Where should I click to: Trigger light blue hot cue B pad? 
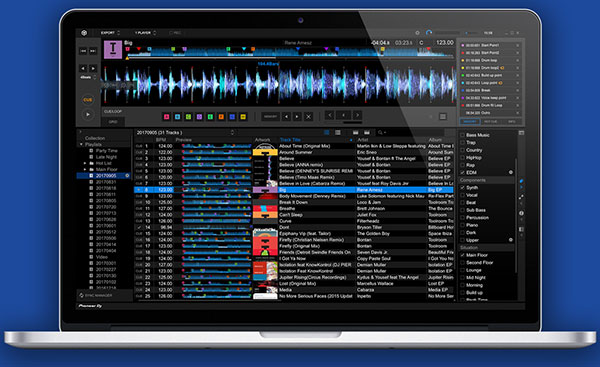point(178,117)
